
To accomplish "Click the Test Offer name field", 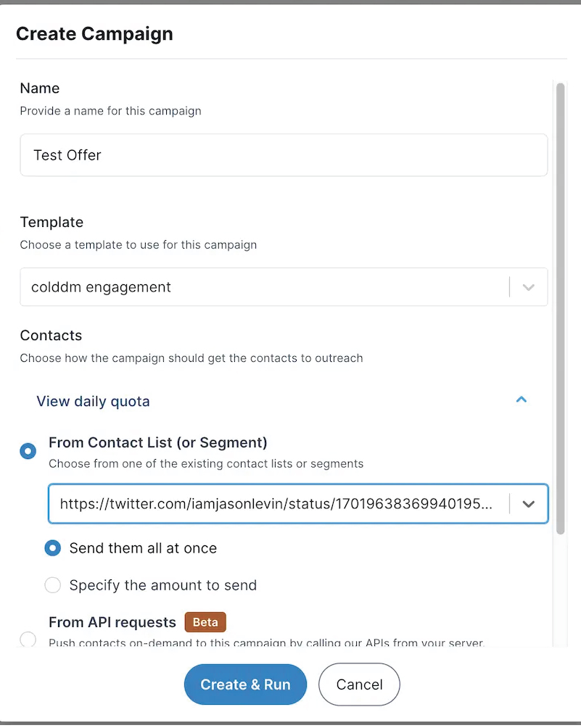I will [283, 154].
